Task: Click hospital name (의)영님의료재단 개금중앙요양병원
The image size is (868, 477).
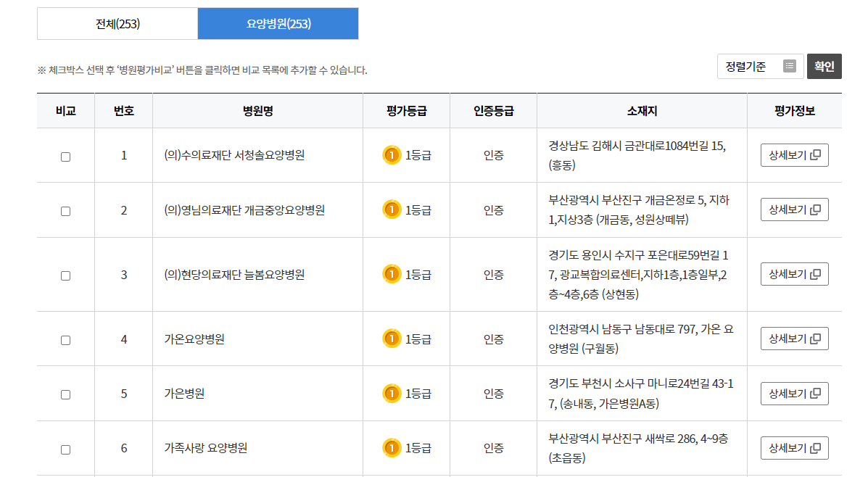Action: (244, 210)
